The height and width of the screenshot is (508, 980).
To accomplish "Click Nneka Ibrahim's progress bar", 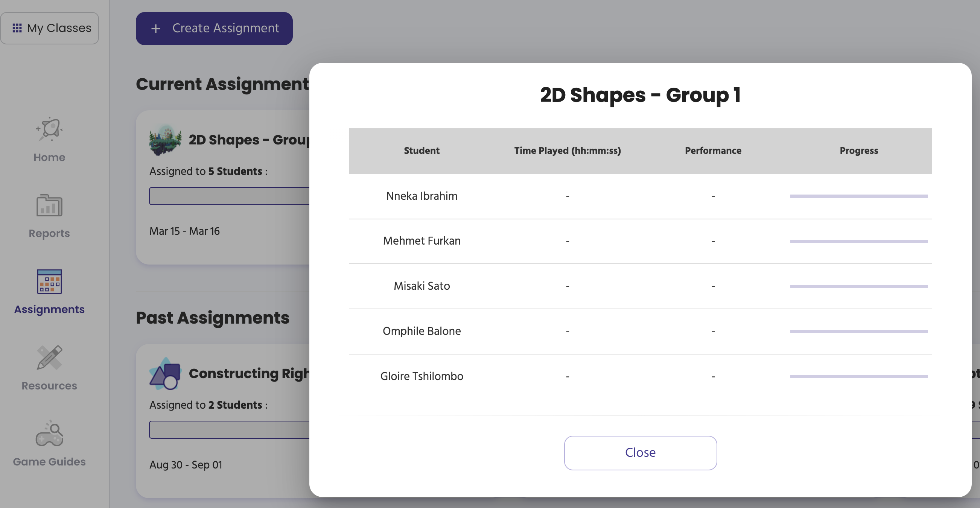I will (859, 196).
